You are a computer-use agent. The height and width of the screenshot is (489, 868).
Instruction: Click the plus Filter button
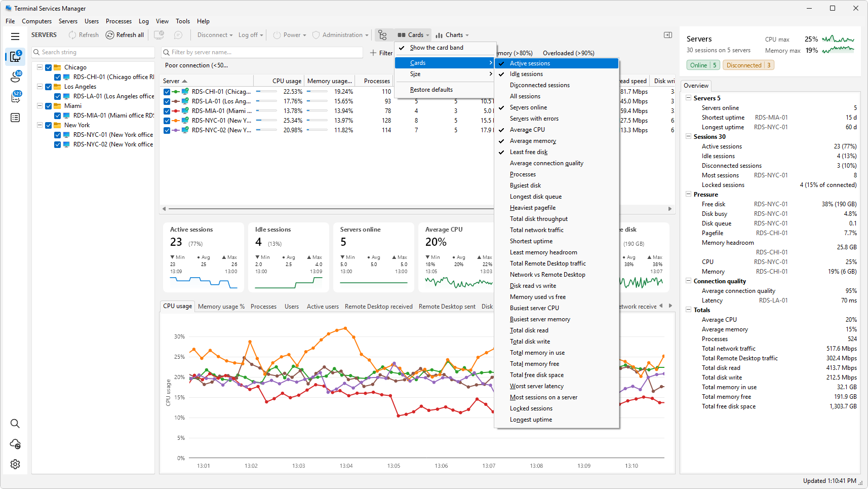[x=381, y=53]
